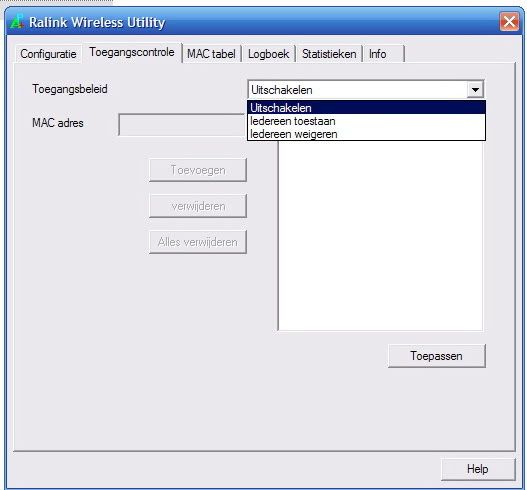This screenshot has width=527, height=490.
Task: Open the Logboek tab
Action: (x=269, y=54)
